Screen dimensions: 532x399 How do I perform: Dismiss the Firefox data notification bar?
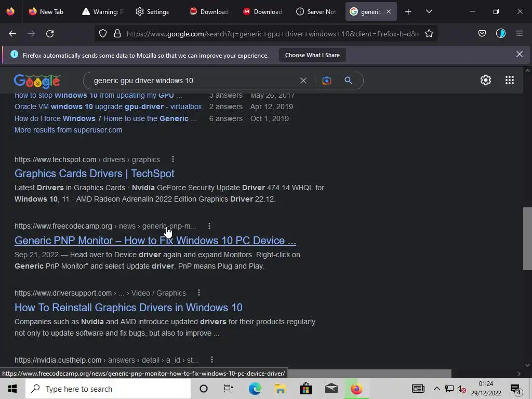519,54
